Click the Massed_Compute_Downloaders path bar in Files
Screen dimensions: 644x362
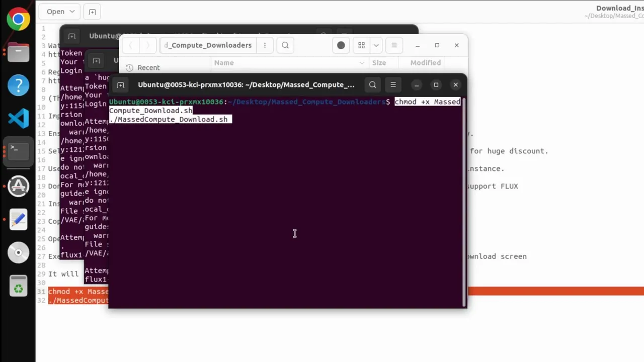(208, 45)
